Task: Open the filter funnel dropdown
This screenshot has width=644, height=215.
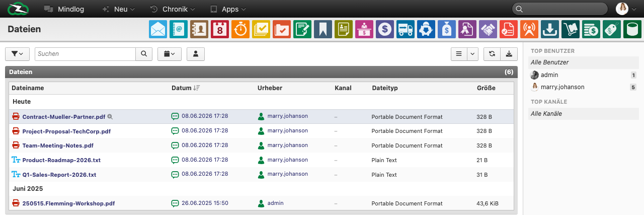Action: coord(17,54)
